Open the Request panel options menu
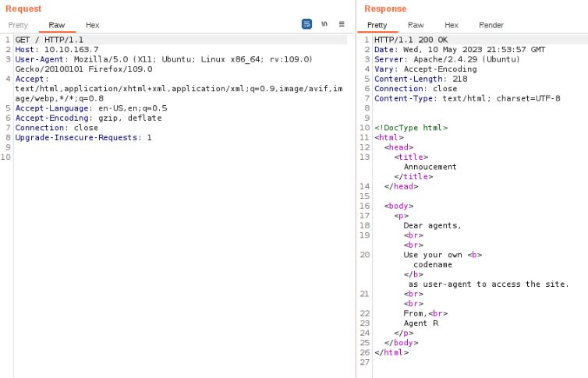Image resolution: width=588 pixels, height=378 pixels. [x=342, y=24]
